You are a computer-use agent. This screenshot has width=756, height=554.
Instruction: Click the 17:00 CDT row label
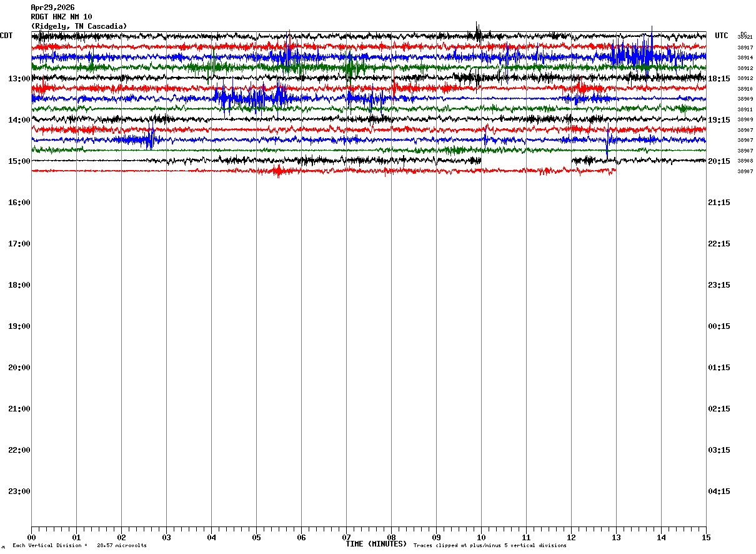pos(19,244)
